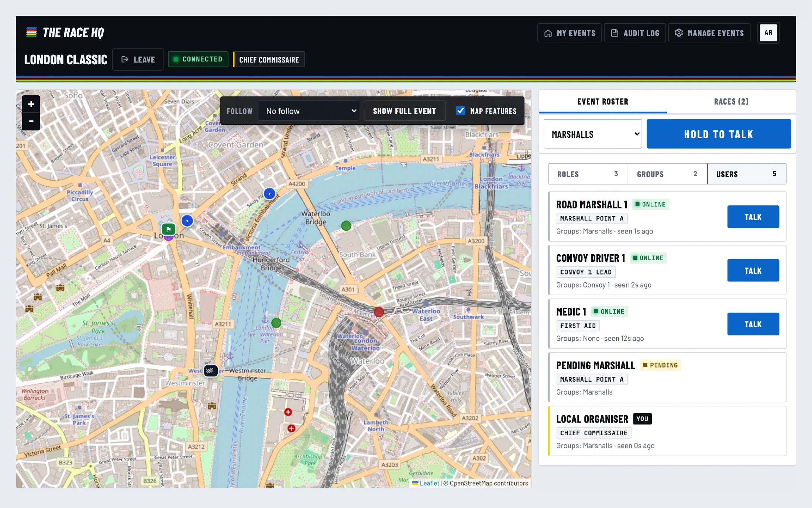
Task: Talk to Road Marshall 1
Action: (x=753, y=217)
